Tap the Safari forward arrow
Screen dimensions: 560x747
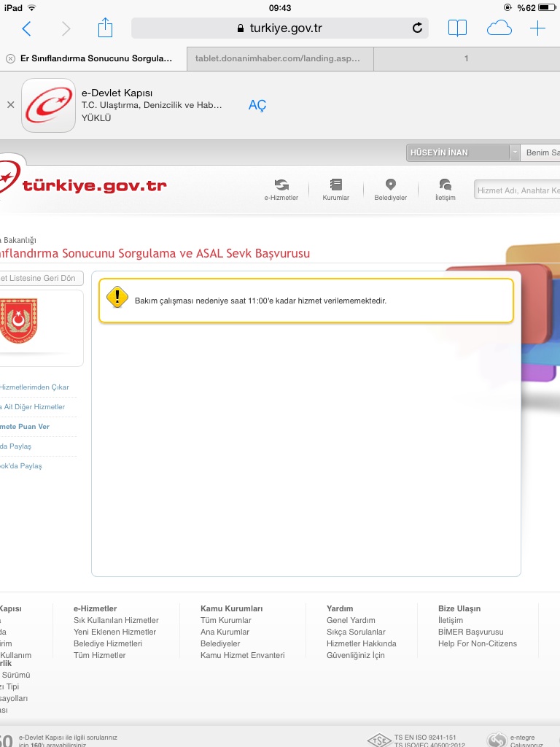point(66,28)
